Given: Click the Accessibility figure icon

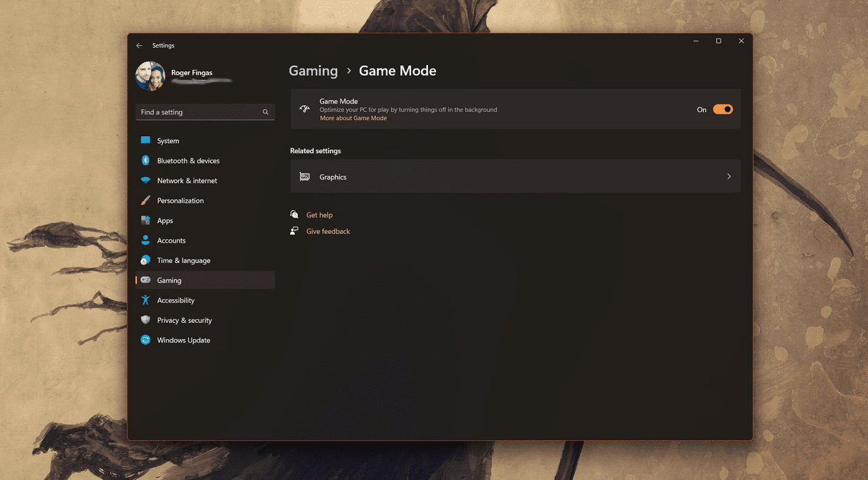Looking at the screenshot, I should point(145,300).
